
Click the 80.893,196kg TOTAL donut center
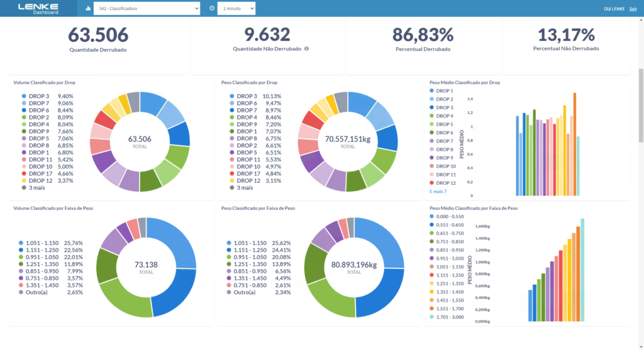tap(354, 267)
